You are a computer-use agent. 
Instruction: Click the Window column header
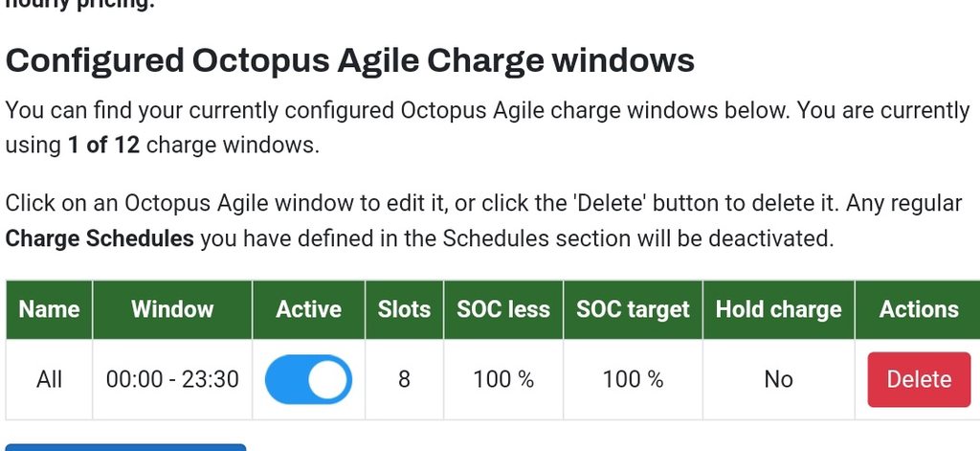172,309
